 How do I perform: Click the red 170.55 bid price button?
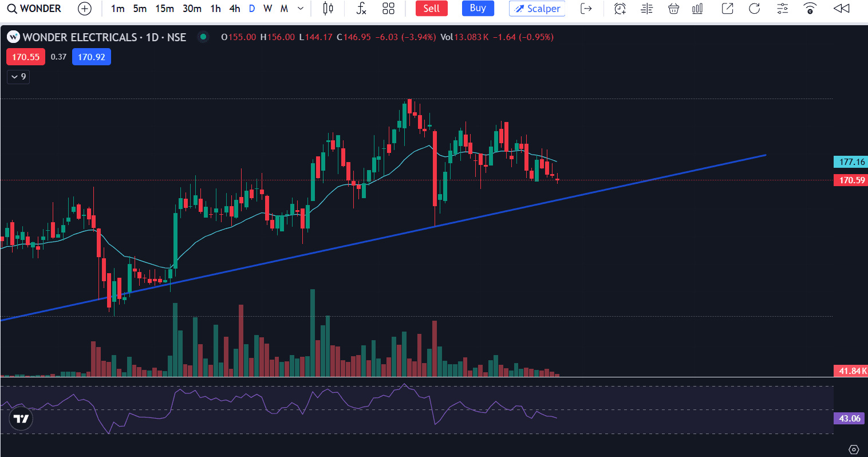(x=26, y=57)
